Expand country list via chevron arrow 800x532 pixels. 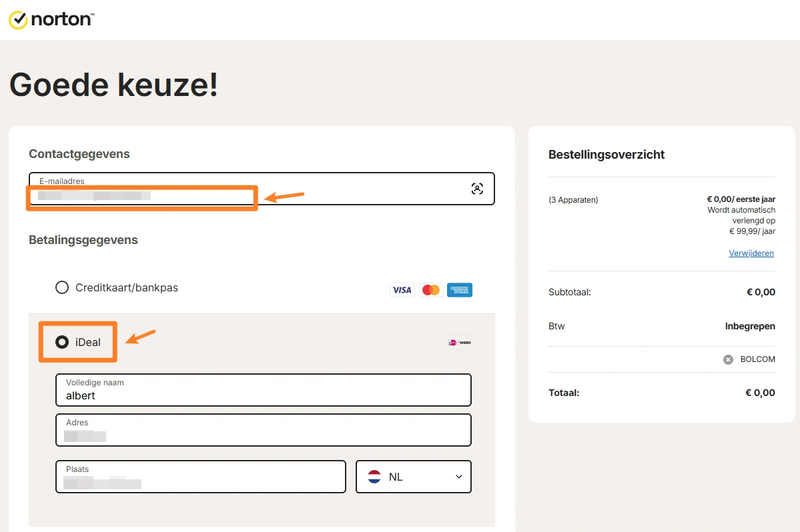pos(458,477)
